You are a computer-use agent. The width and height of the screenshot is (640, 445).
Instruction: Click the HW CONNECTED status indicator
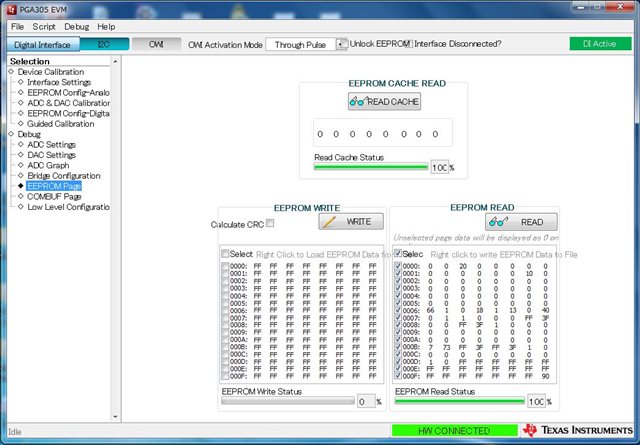pos(454,430)
